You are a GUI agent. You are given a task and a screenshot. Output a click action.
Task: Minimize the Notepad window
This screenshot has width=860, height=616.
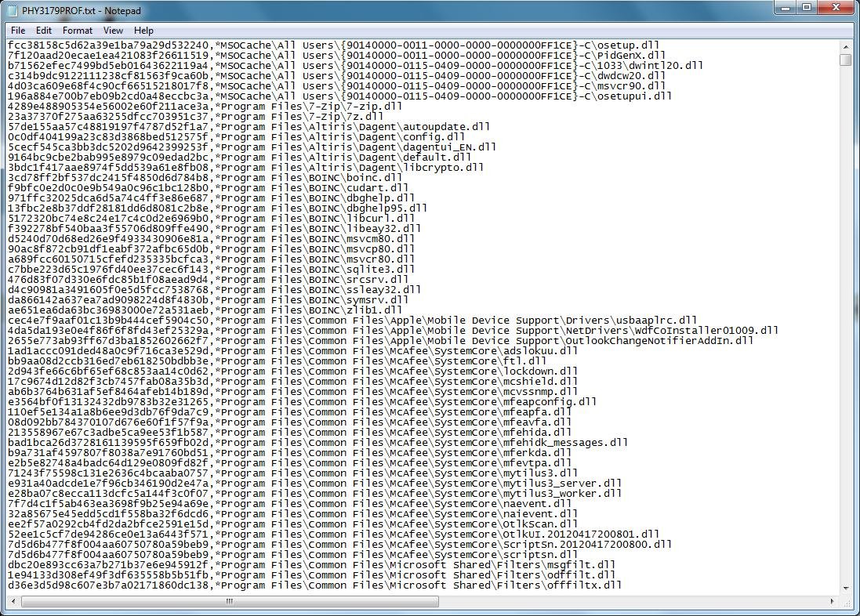pyautogui.click(x=784, y=8)
